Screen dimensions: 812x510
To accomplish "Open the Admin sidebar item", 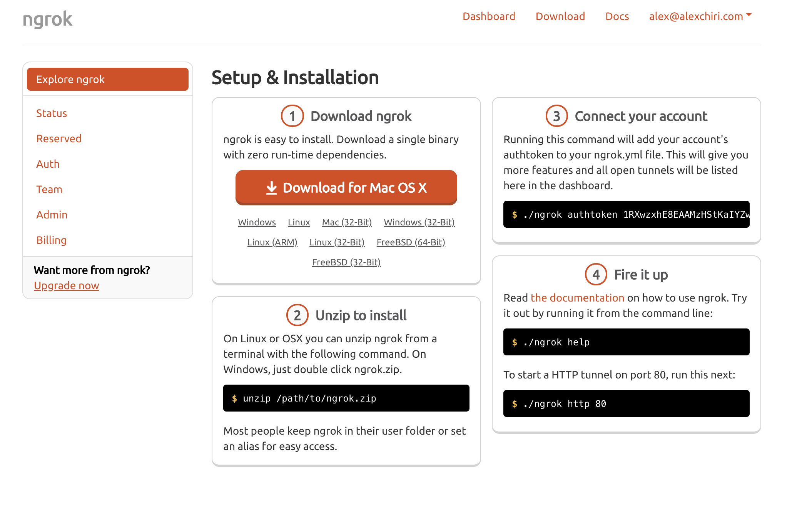I will click(x=52, y=215).
